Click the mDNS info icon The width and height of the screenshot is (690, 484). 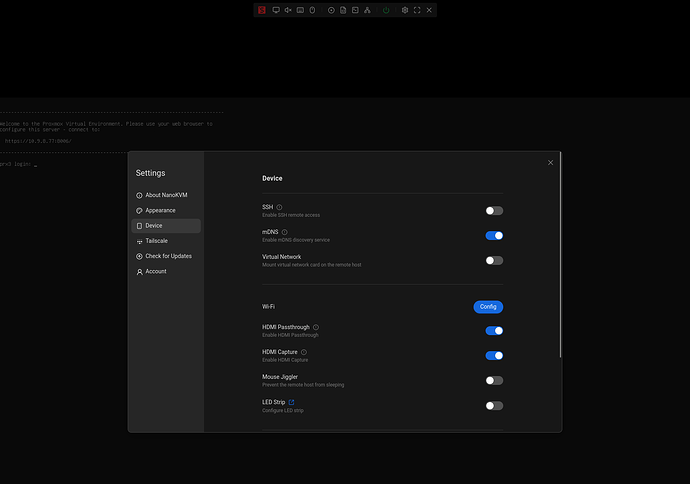pyautogui.click(x=285, y=232)
